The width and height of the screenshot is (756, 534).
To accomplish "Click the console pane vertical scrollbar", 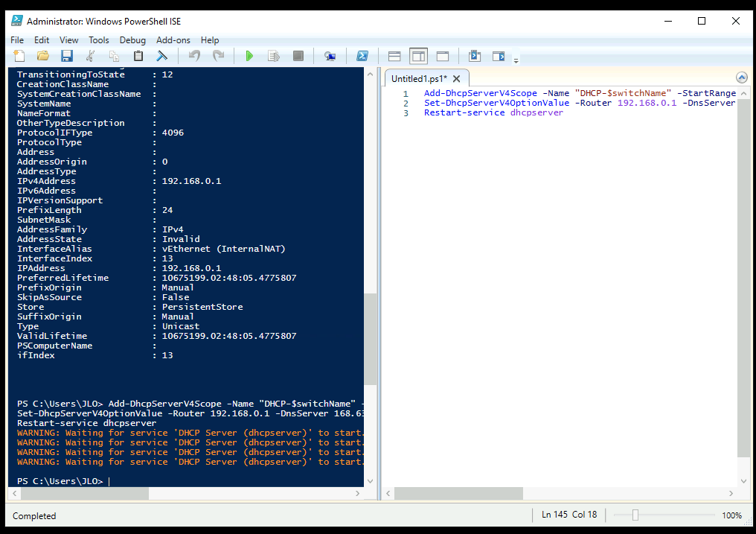I will tap(370, 339).
